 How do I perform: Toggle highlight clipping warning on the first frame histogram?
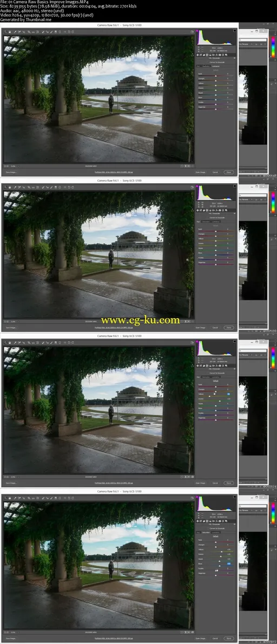point(235,31)
